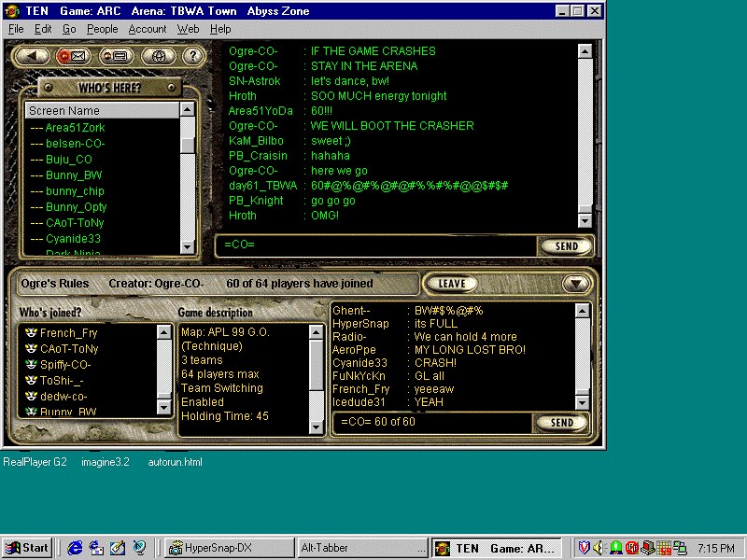Click team icon next to French_Fry
747x560 pixels.
(31, 333)
